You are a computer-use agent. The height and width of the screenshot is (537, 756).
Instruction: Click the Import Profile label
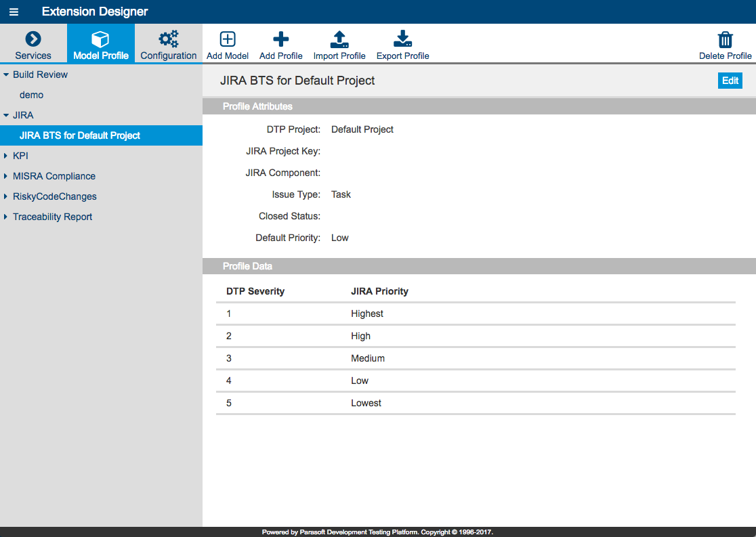[339, 56]
